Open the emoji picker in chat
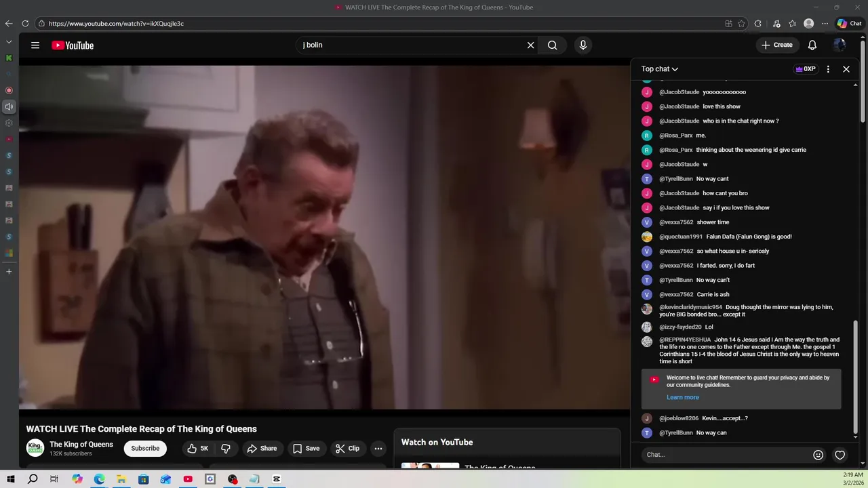Image resolution: width=868 pixels, height=488 pixels. coord(818,455)
